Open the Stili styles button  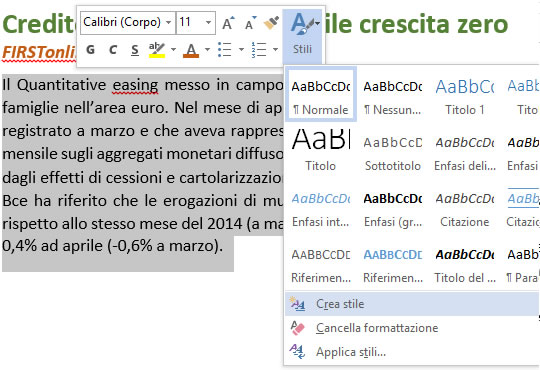pos(302,36)
